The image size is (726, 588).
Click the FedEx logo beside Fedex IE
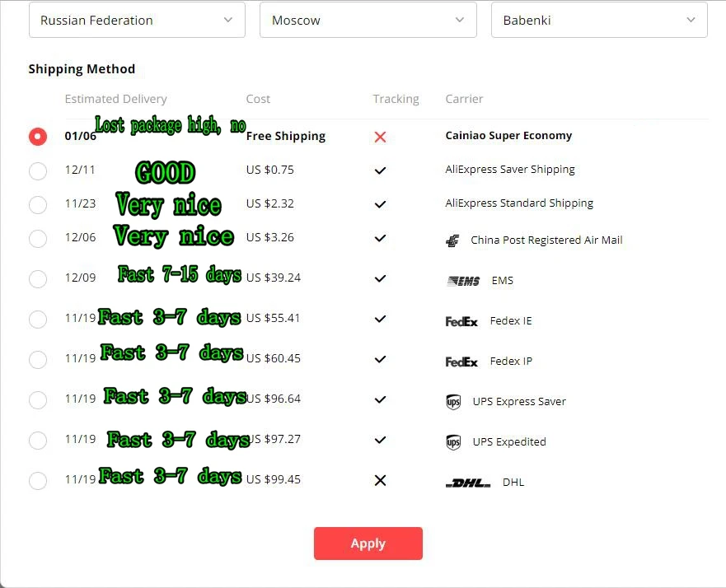point(461,321)
